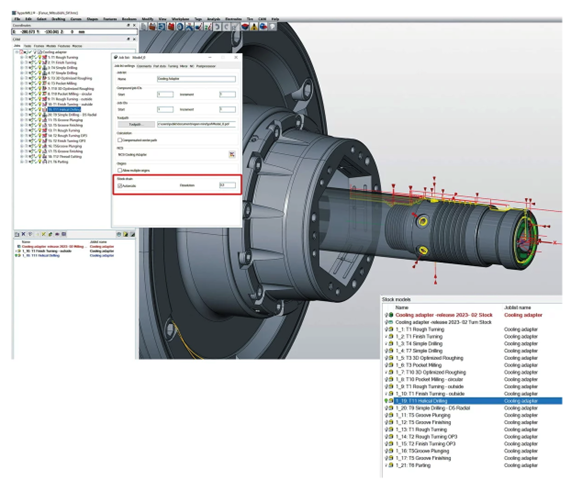Uncheck the Automatic stock chain checkbox

click(x=120, y=186)
